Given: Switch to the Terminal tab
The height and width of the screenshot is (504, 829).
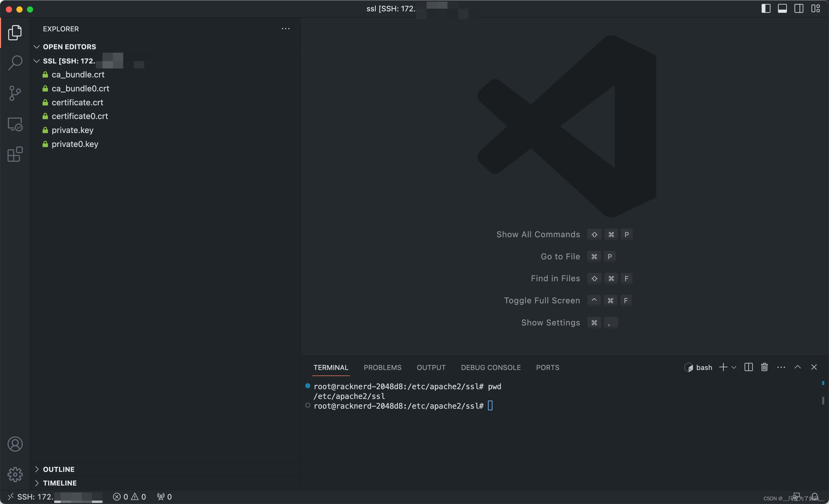Looking at the screenshot, I should 331,367.
